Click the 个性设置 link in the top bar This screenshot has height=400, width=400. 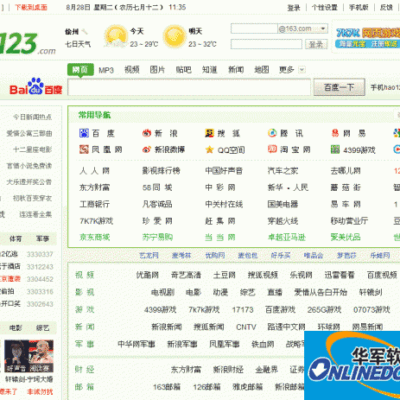coord(324,7)
